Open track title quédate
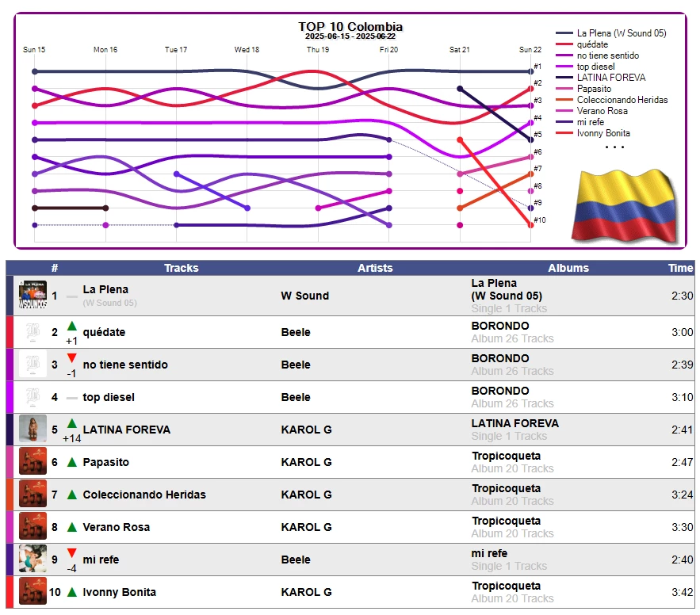Image resolution: width=700 pixels, height=615 pixels. (104, 332)
